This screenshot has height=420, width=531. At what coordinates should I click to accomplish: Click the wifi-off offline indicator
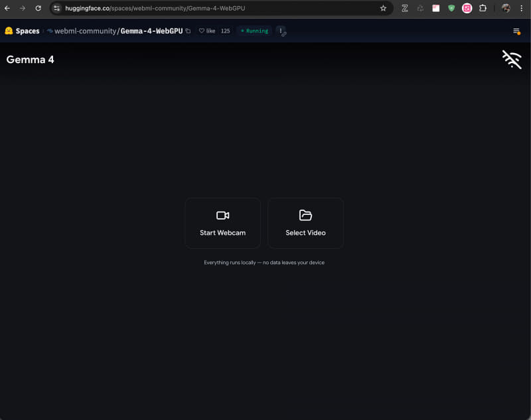point(511,60)
